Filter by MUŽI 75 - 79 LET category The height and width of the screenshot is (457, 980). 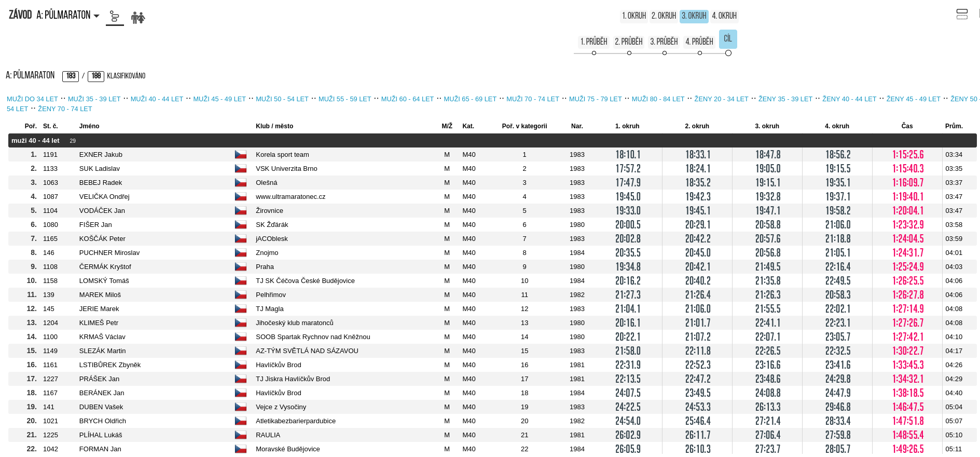(x=595, y=99)
